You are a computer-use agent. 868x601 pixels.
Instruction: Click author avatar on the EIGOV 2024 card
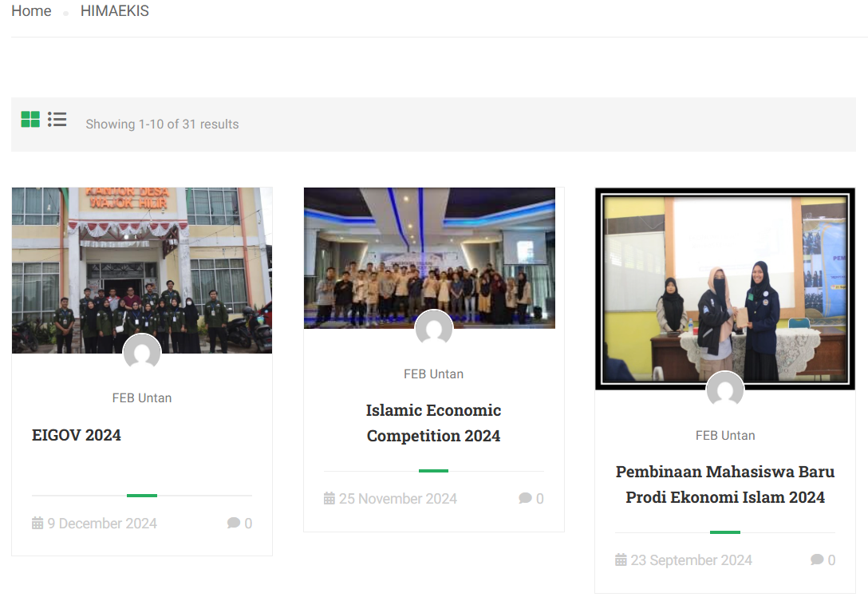tap(142, 354)
